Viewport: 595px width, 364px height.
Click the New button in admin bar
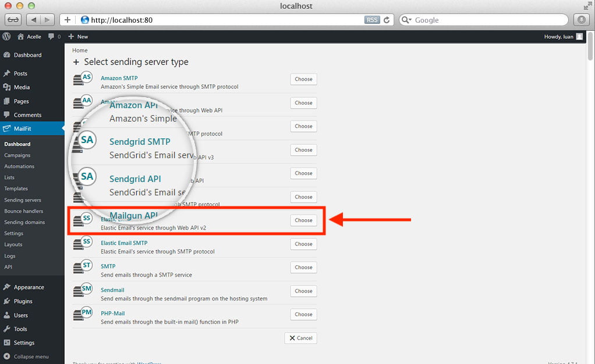(78, 37)
